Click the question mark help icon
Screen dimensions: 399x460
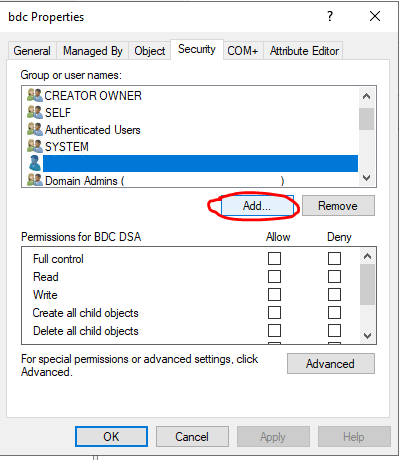pos(330,16)
